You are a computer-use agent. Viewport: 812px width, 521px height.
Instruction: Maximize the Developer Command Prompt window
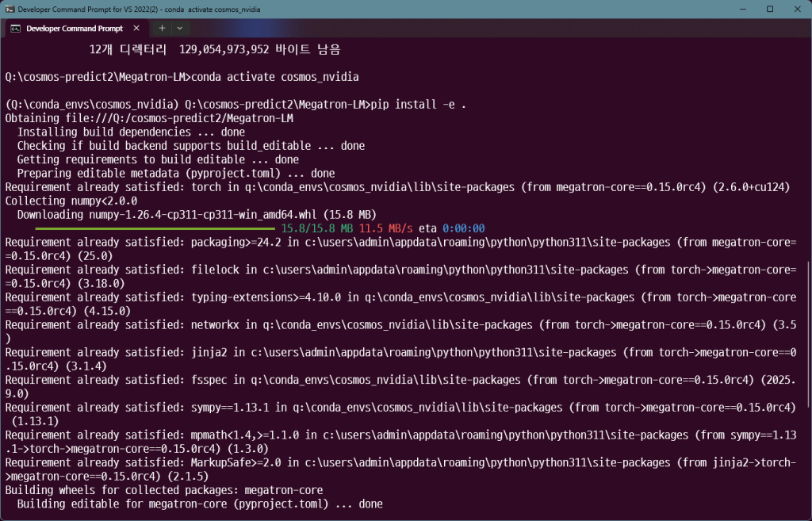coord(769,9)
